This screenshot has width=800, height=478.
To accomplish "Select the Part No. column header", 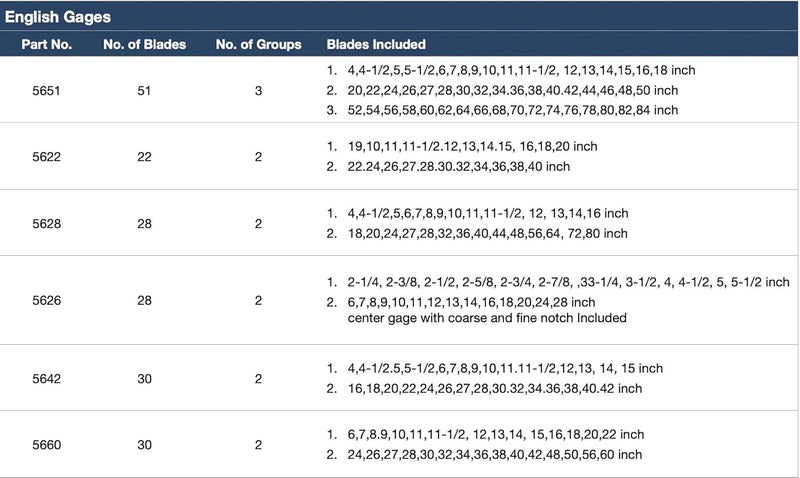I will pos(46,44).
